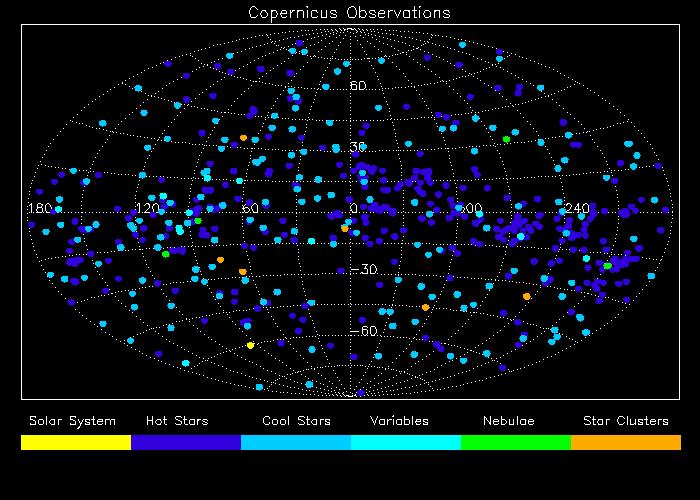Click the 240 longitude label
The height and width of the screenshot is (500, 700).
[x=577, y=208]
